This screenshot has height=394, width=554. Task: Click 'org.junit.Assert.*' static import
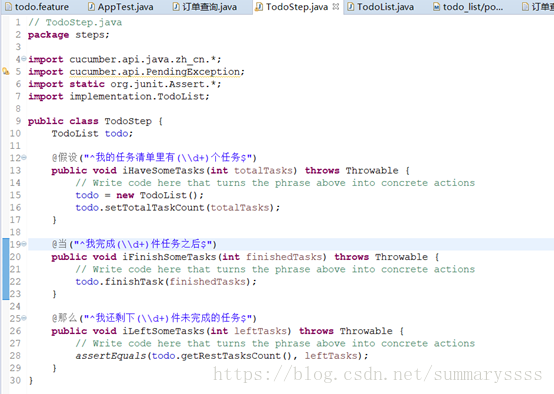click(x=163, y=84)
